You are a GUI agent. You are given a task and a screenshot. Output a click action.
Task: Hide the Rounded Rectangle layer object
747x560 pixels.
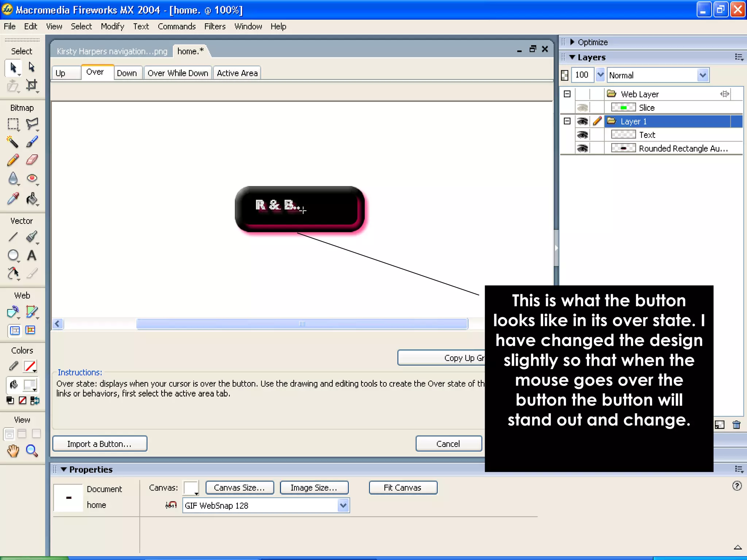point(582,148)
